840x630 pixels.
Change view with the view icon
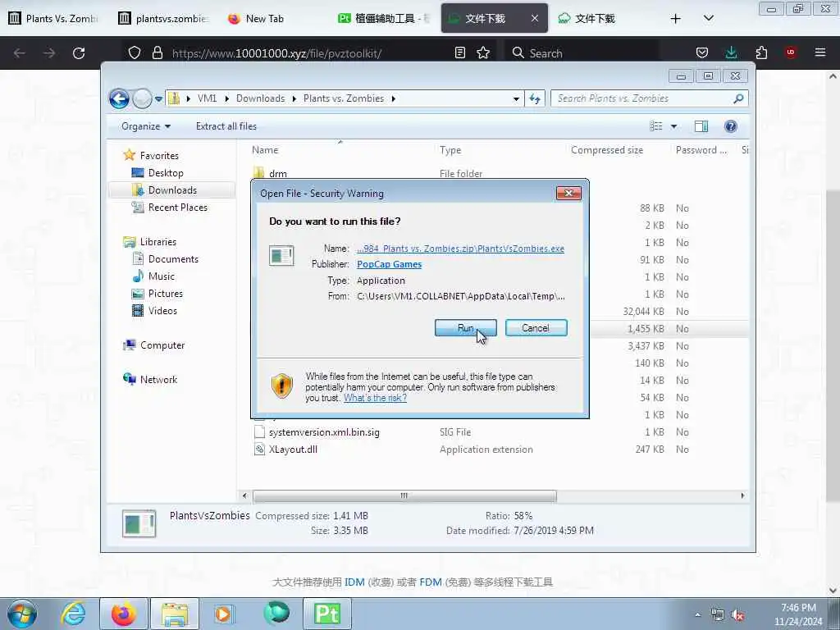point(656,126)
